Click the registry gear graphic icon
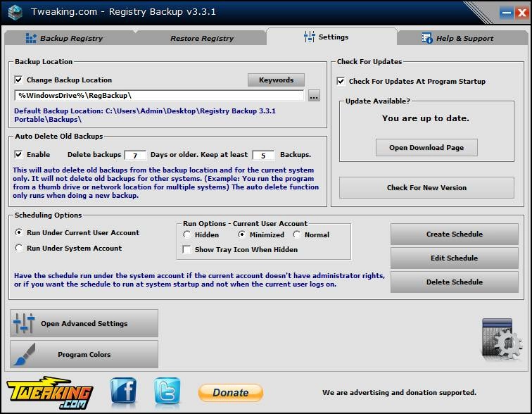 (502, 339)
